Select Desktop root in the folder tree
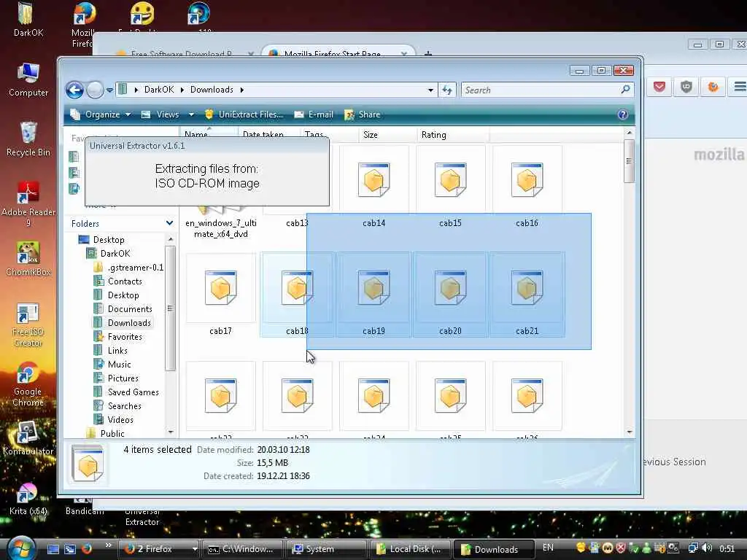This screenshot has width=747, height=560. [109, 239]
